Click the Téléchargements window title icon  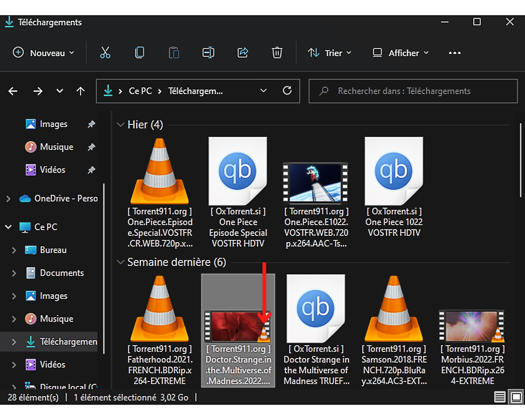[9, 22]
